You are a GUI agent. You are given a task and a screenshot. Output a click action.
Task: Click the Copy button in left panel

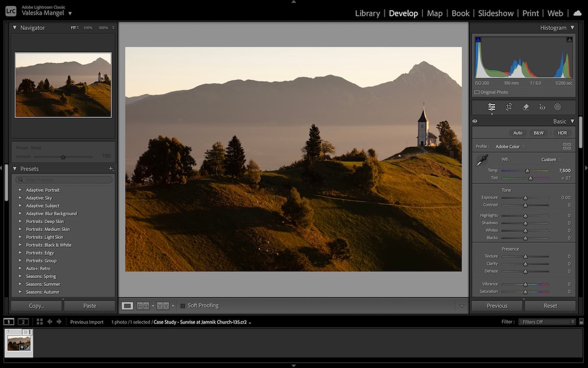(35, 305)
